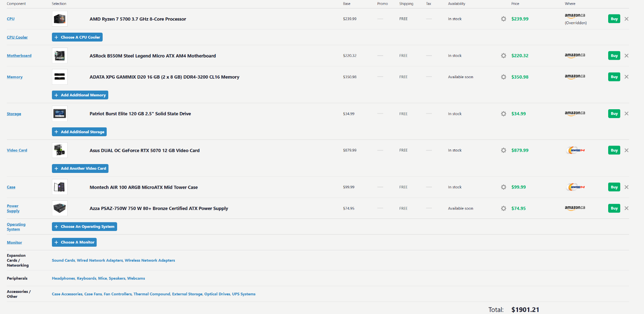Image resolution: width=644 pixels, height=314 pixels.
Task: Open price settings gear for Motherboard row
Action: point(504,56)
